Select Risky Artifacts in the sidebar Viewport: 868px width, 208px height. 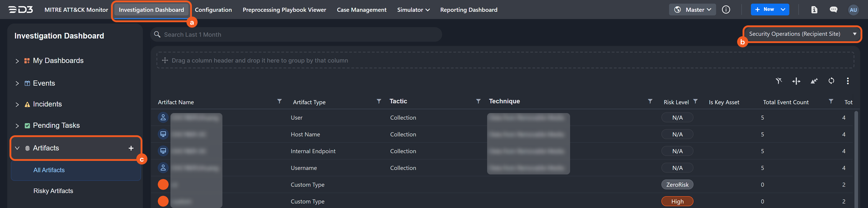tap(53, 191)
